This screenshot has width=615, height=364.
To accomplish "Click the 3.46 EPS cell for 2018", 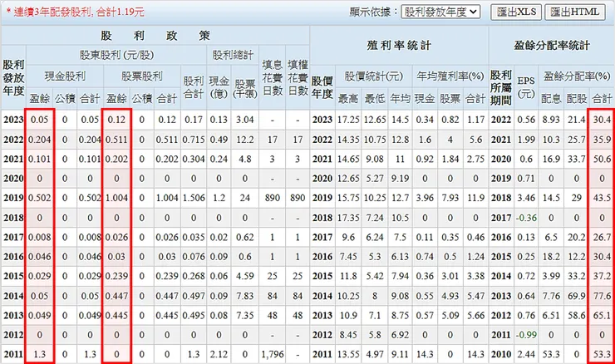I will click(526, 198).
